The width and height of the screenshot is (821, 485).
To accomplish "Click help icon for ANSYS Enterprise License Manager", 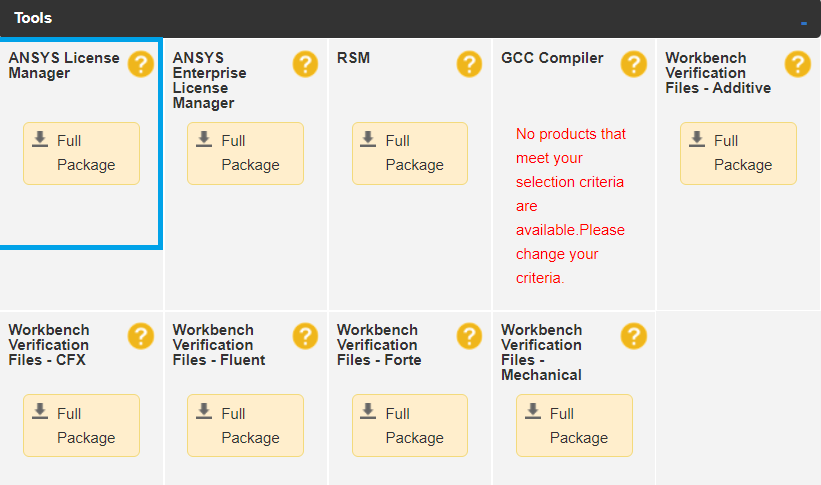I will tap(305, 64).
